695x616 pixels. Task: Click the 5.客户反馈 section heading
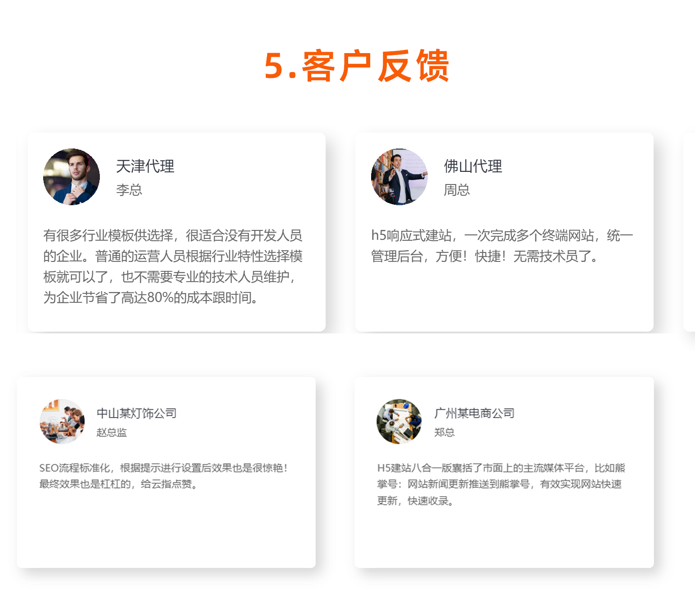357,66
